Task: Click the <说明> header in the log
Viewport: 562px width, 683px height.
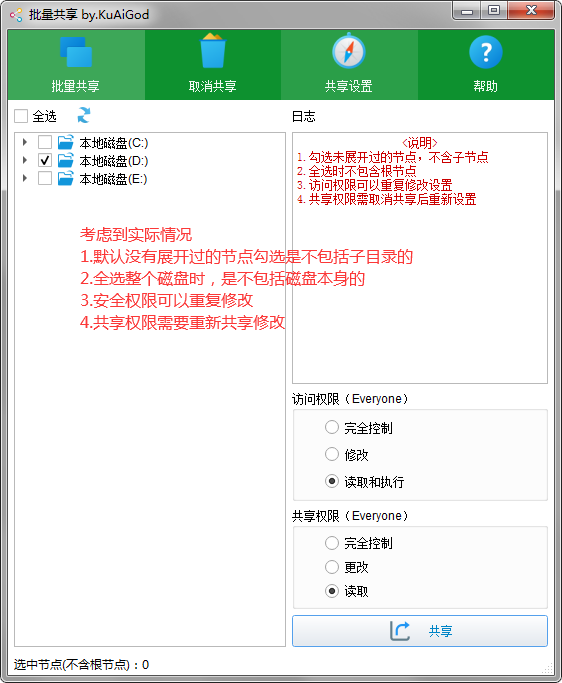Action: 420,143
